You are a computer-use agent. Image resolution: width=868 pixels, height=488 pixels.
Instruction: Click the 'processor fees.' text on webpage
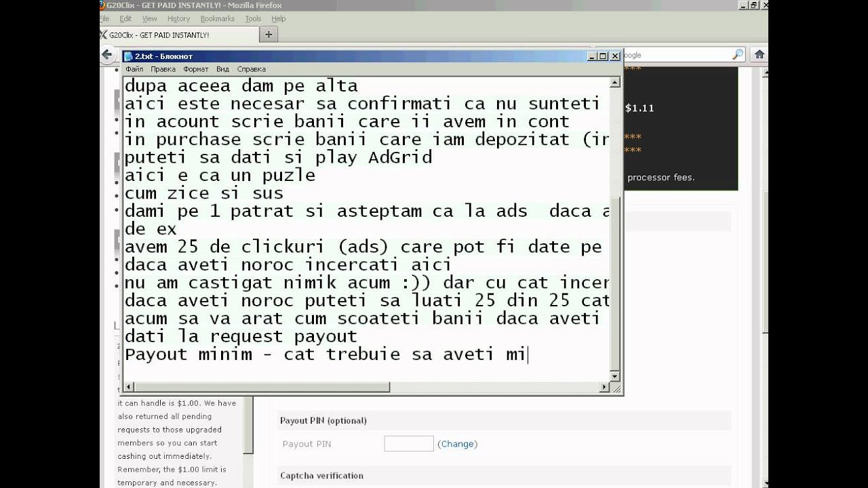(x=661, y=178)
